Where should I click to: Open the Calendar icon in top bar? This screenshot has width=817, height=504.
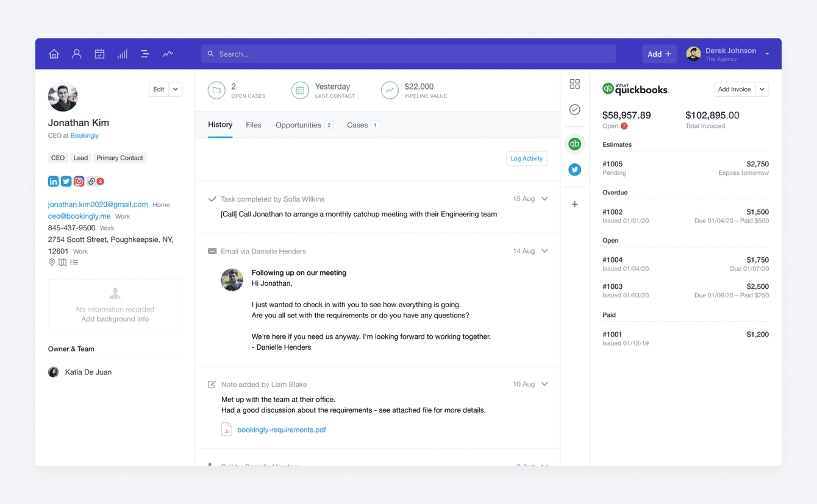click(x=99, y=54)
